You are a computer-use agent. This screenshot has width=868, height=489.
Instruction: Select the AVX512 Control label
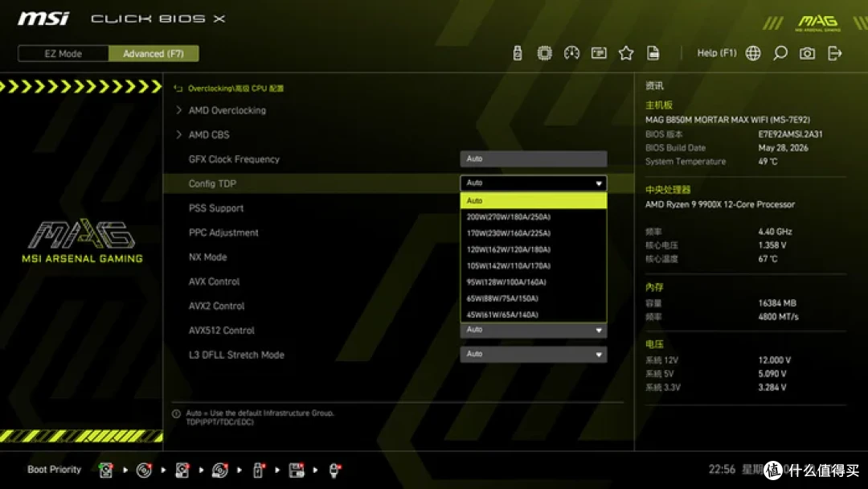[222, 330]
